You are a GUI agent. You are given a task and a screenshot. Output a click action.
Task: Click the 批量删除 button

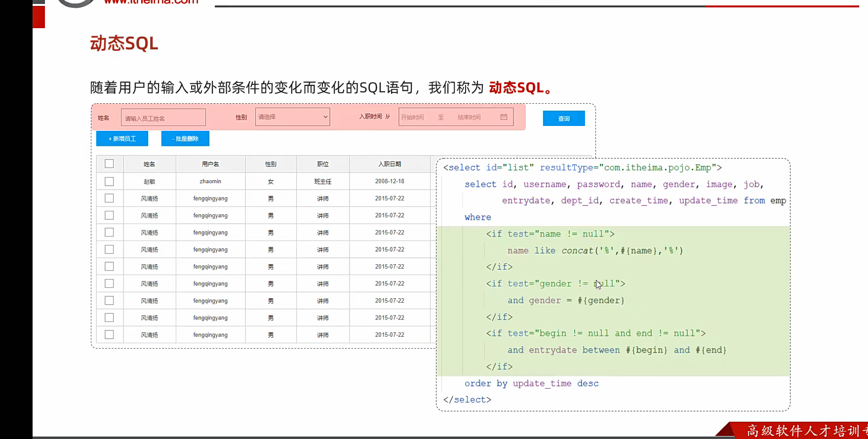click(185, 139)
